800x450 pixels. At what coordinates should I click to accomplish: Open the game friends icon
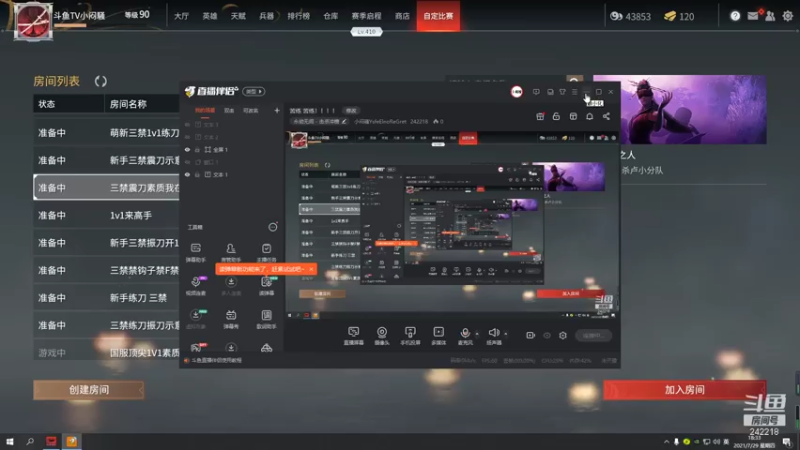pos(770,16)
